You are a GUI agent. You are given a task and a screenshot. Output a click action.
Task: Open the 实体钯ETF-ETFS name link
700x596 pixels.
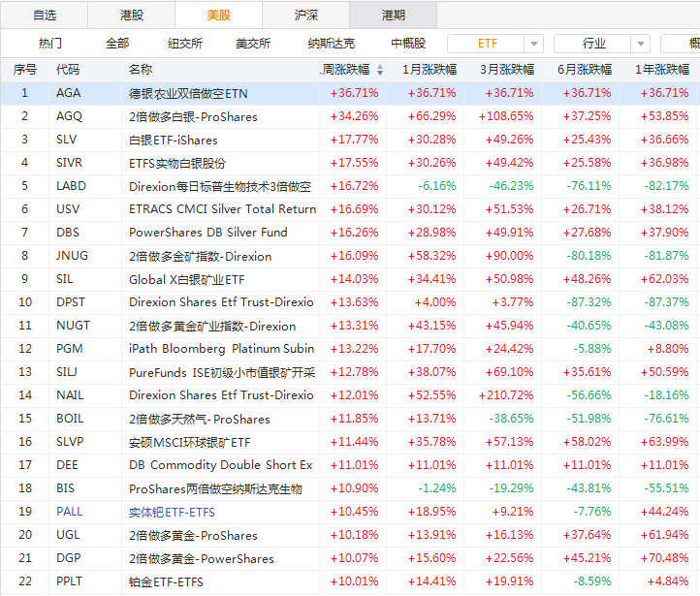[x=172, y=512]
